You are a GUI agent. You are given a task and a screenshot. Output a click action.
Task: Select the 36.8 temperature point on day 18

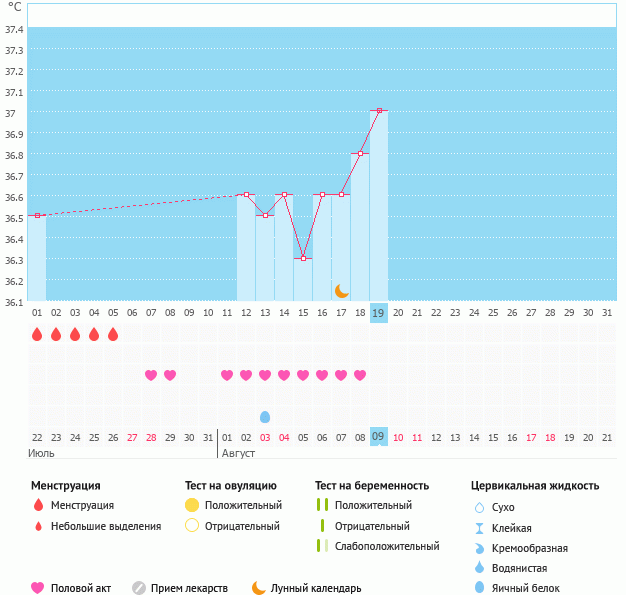click(x=360, y=153)
